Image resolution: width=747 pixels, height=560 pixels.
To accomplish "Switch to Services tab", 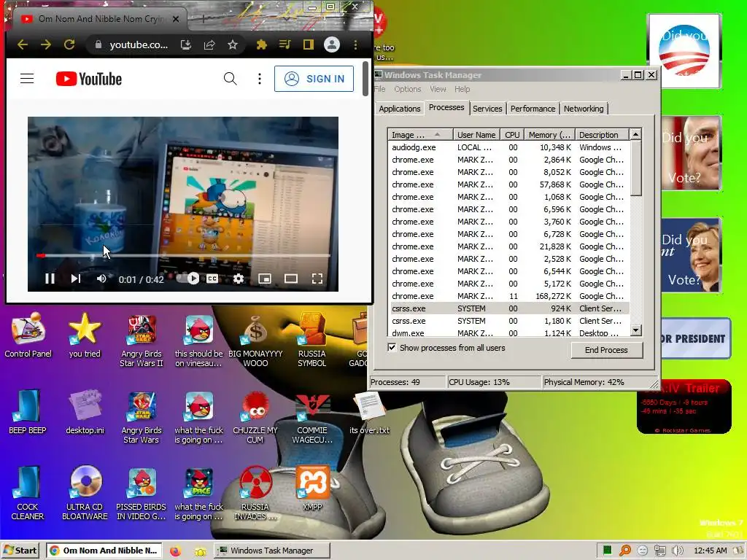I will click(487, 109).
